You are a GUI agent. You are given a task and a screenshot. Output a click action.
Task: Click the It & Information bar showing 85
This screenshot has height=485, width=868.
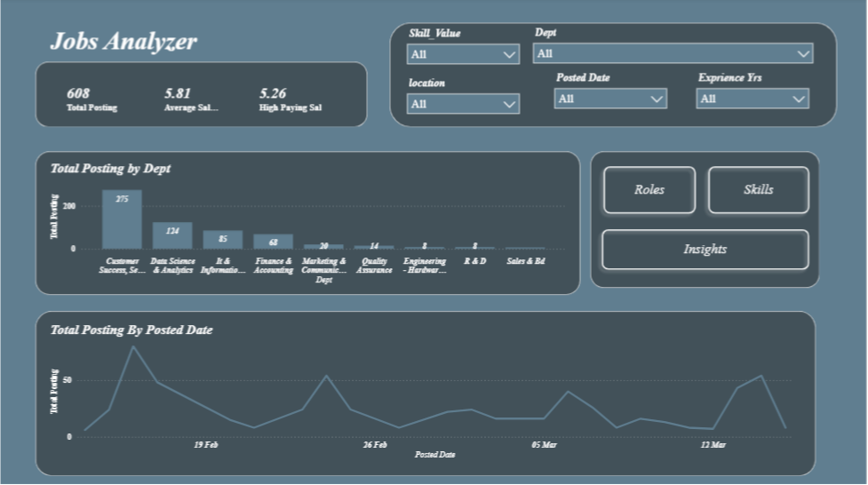(x=222, y=240)
